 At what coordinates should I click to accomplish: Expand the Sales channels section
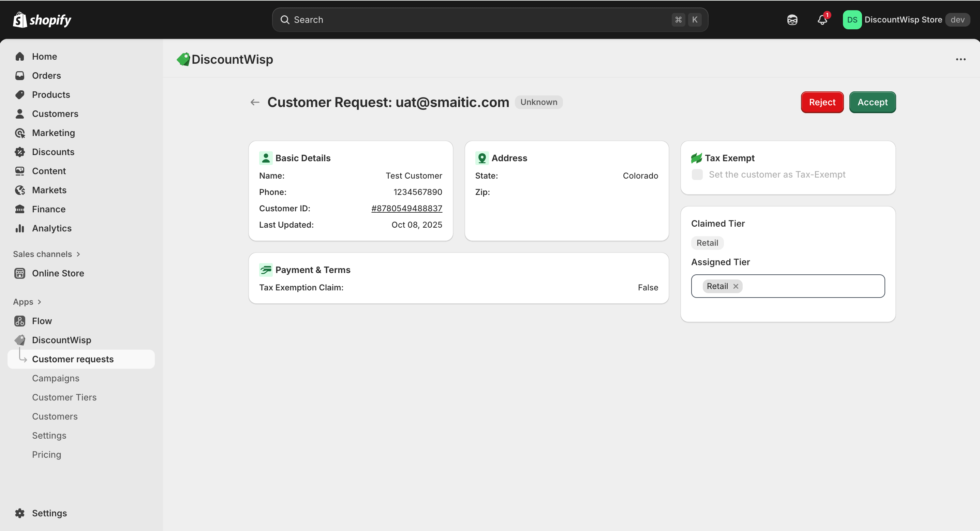(78, 254)
